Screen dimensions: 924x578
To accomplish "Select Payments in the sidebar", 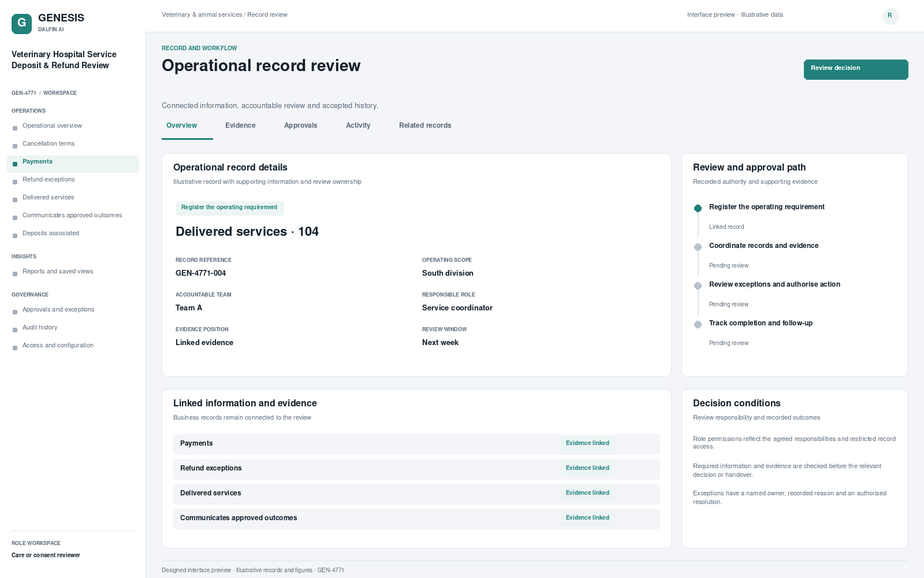I will coord(73,164).
